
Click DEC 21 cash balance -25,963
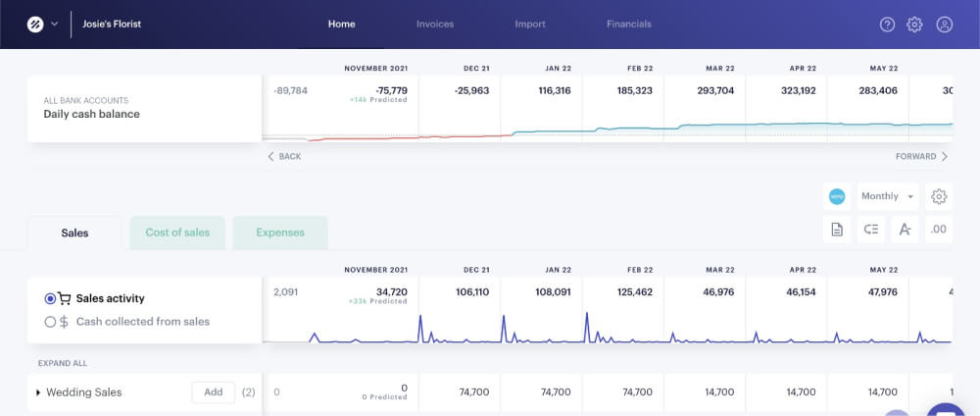(x=472, y=90)
